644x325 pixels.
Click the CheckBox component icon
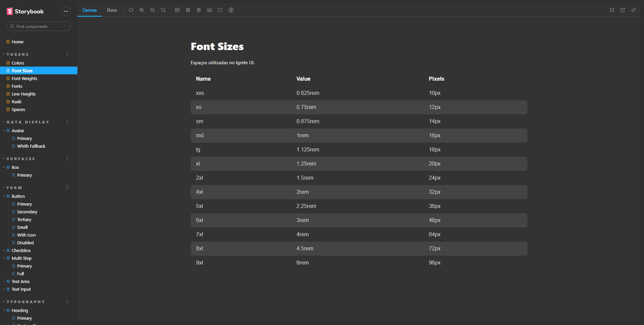click(8, 250)
